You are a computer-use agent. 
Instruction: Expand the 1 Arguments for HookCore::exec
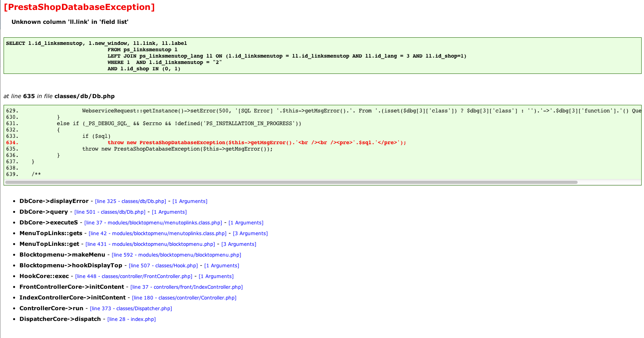pos(216,276)
